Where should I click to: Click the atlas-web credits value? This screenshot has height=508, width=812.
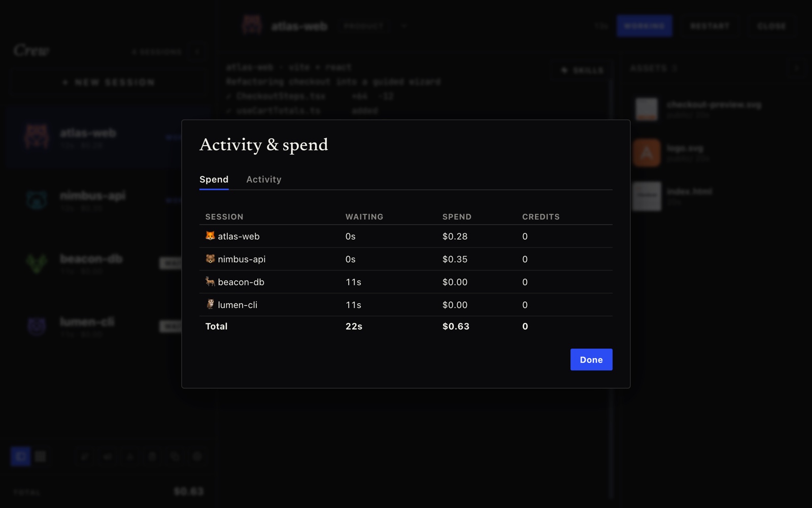pos(525,236)
